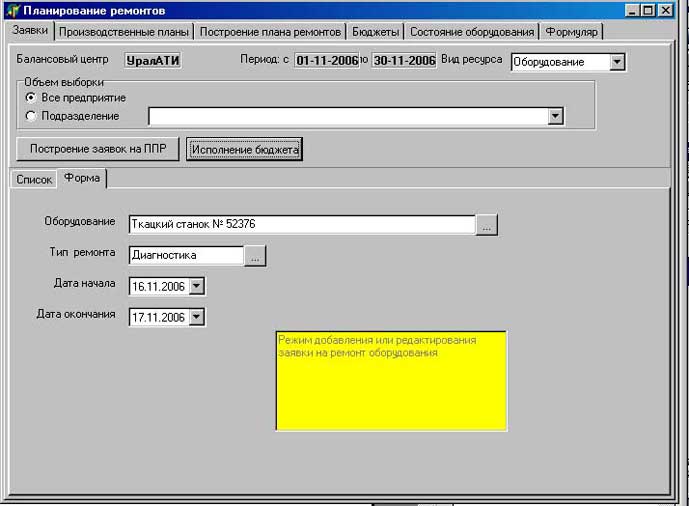Open Построение плана ремонтов tab
The image size is (689, 506).
coord(270,32)
